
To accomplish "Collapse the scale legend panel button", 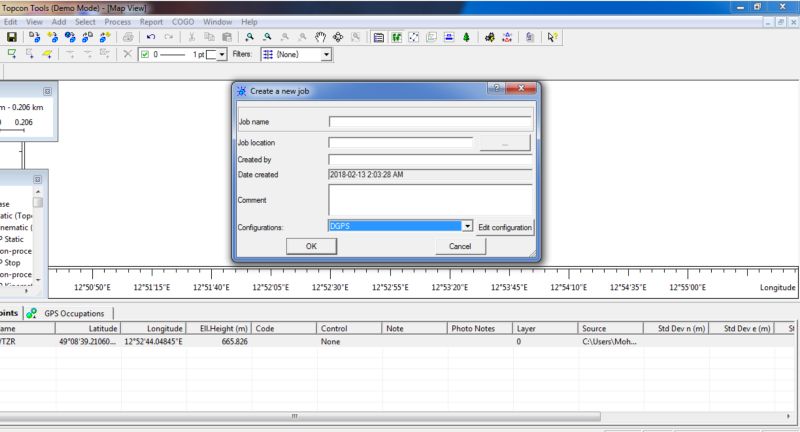I will click(47, 91).
